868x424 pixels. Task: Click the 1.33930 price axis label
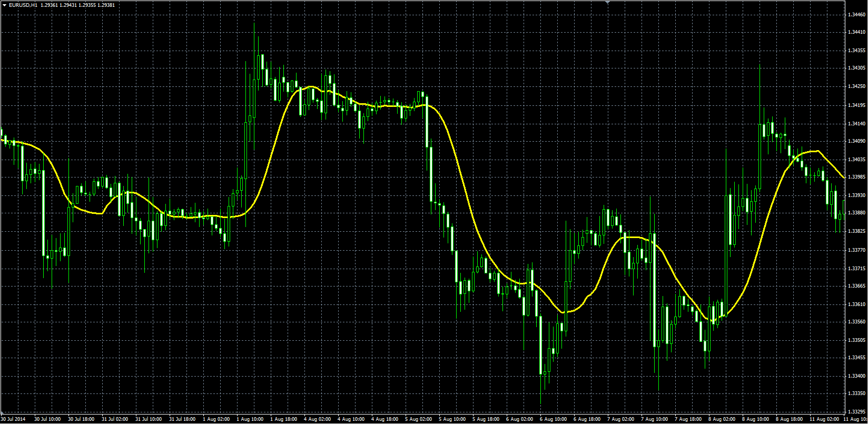pos(857,195)
